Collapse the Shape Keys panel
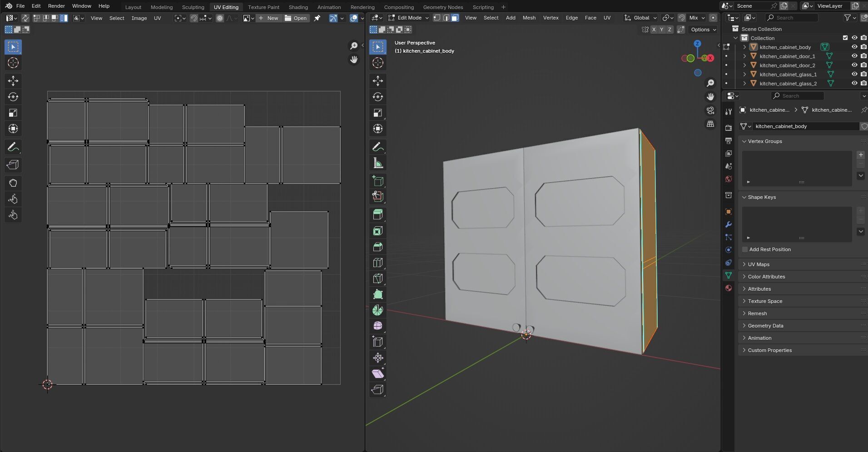The image size is (868, 452). click(x=802, y=197)
